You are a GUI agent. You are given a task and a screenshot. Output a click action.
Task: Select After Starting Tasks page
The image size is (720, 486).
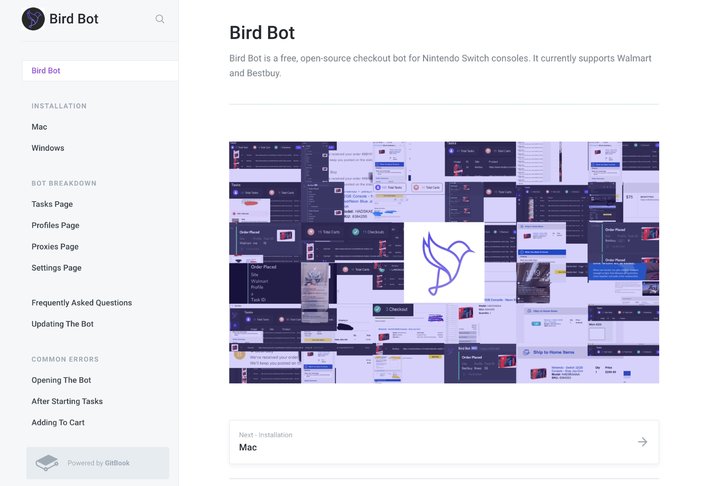(x=67, y=401)
